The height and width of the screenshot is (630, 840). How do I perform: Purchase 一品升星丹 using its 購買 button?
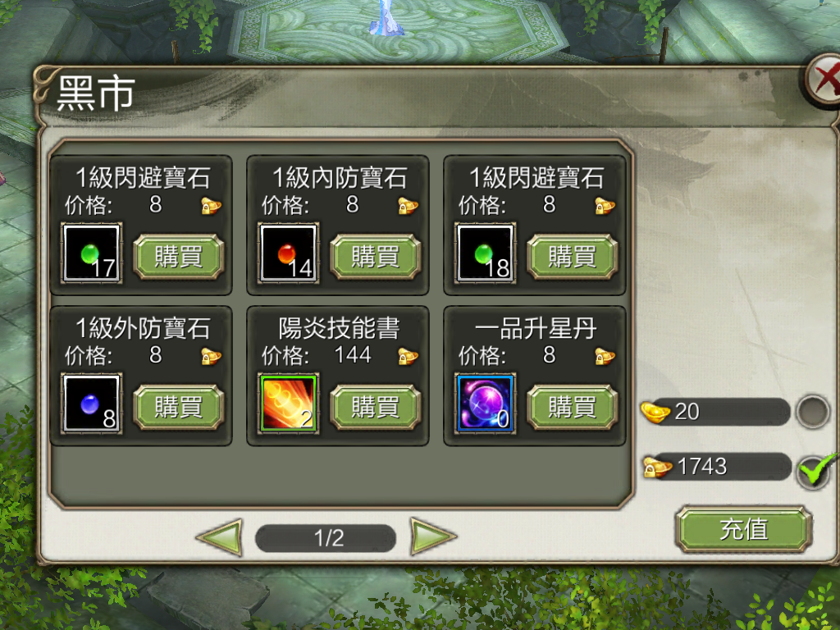572,407
